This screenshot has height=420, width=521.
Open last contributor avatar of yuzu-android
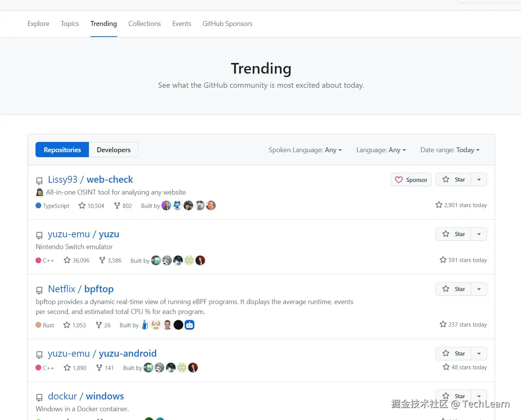click(x=193, y=368)
